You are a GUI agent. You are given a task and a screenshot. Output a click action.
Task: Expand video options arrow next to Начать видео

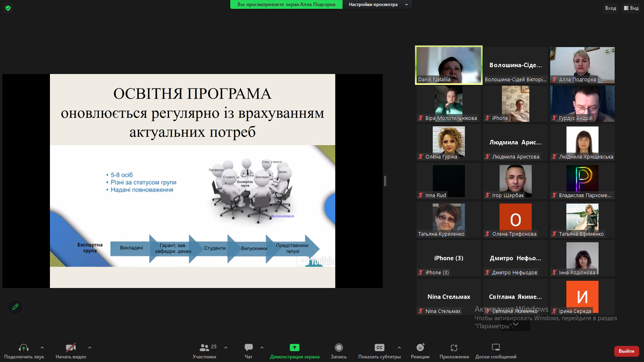coord(90,348)
